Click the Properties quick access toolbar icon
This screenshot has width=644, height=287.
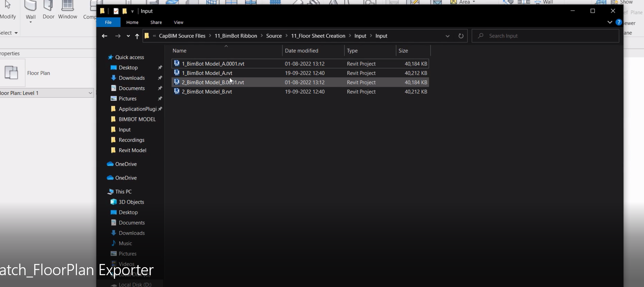116,11
